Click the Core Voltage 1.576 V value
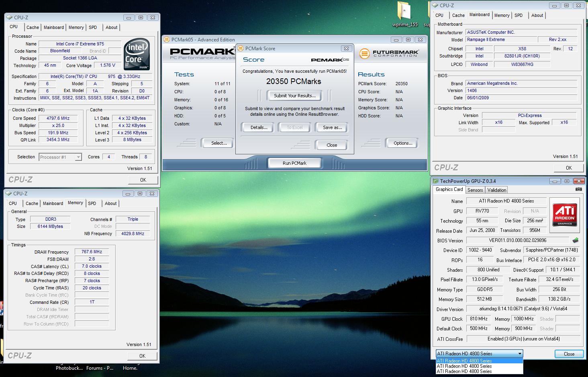The height and width of the screenshot is (377, 588). coord(108,65)
